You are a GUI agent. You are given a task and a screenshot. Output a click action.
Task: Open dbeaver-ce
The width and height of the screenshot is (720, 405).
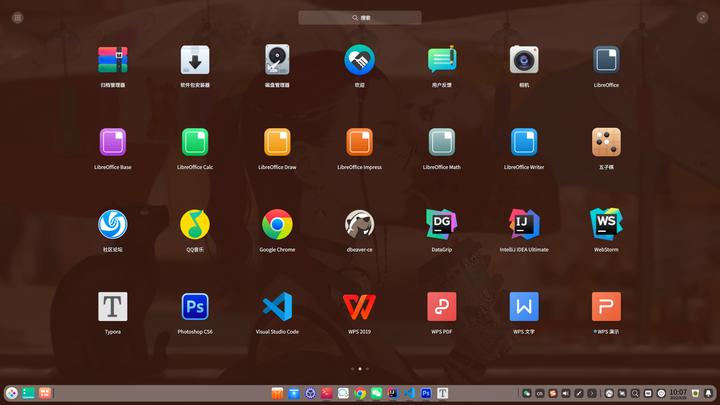[359, 225]
